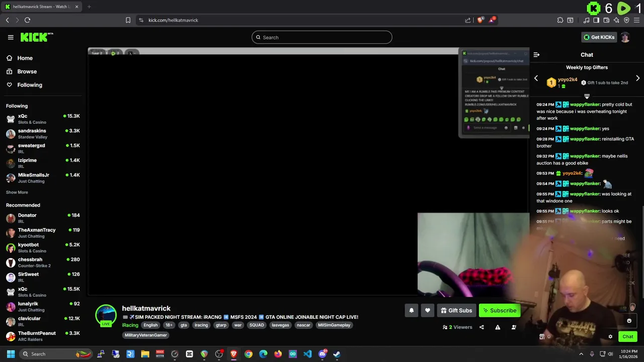
Task: Click hellkatmavrick channel avatar
Action: [106, 316]
